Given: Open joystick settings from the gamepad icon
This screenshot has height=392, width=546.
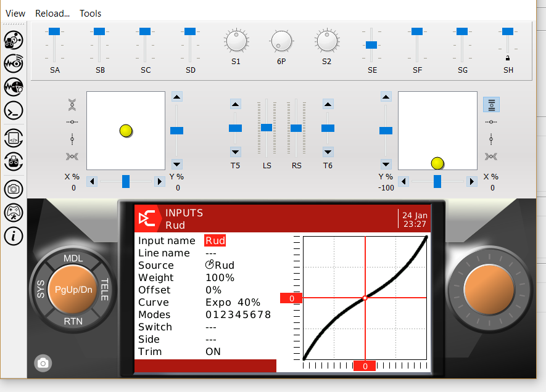Looking at the screenshot, I should [x=14, y=213].
